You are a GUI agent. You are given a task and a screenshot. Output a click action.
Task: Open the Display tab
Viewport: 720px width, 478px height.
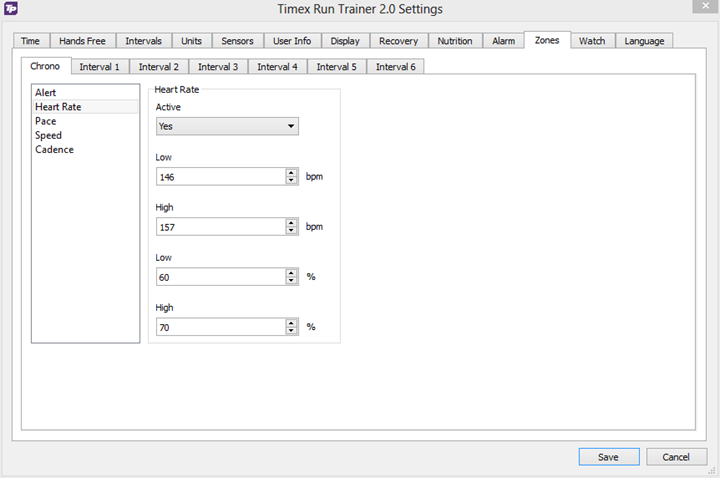[x=345, y=41]
